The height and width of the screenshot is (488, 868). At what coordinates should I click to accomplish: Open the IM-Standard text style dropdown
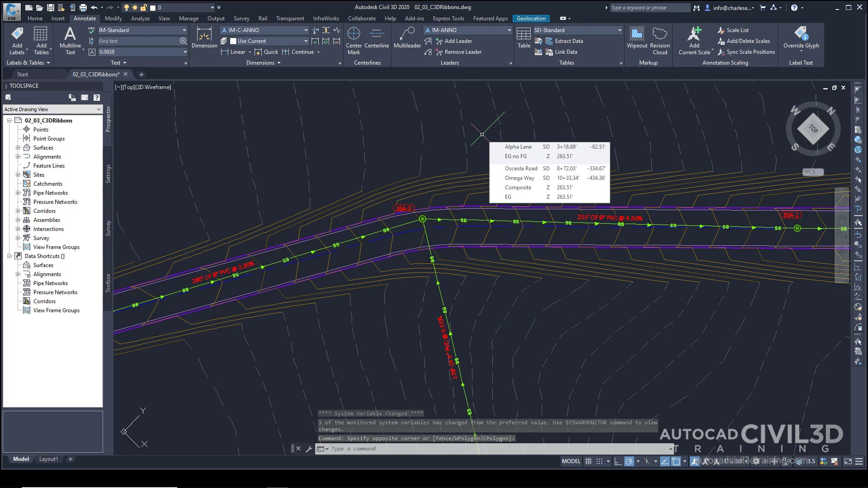click(x=184, y=30)
